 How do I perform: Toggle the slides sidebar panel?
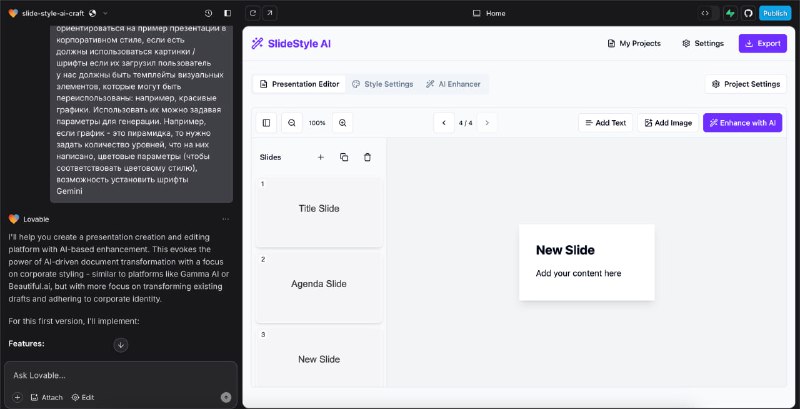(266, 123)
